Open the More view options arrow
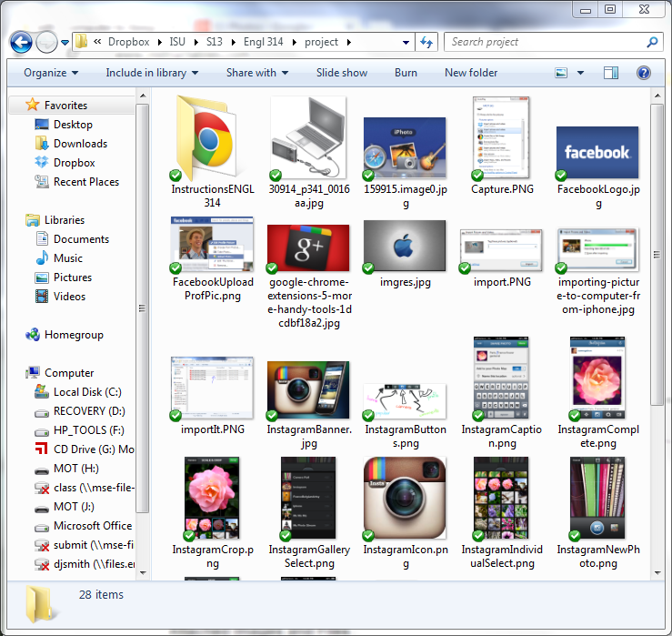 (x=580, y=73)
